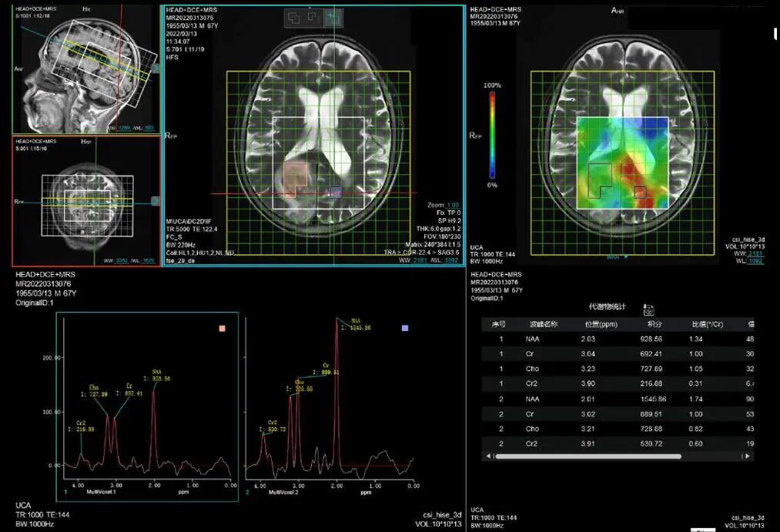Click the horizontal scrollbar thumb of metabolite table

(x=588, y=456)
